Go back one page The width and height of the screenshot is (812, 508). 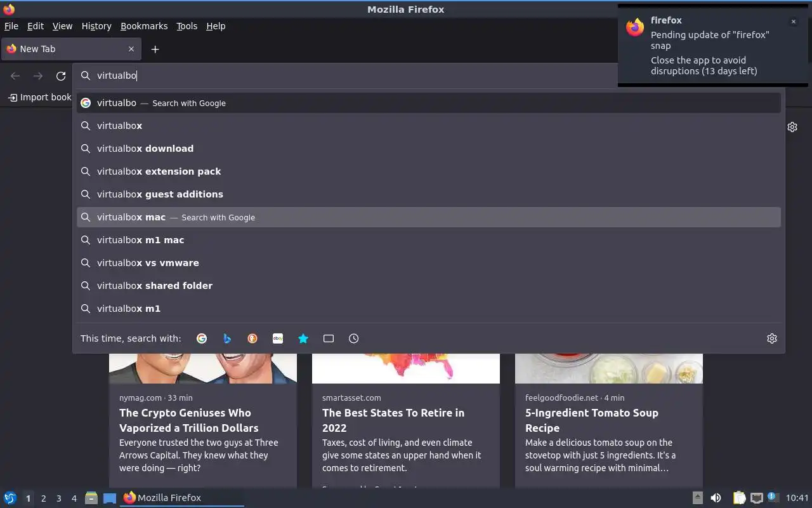(15, 76)
